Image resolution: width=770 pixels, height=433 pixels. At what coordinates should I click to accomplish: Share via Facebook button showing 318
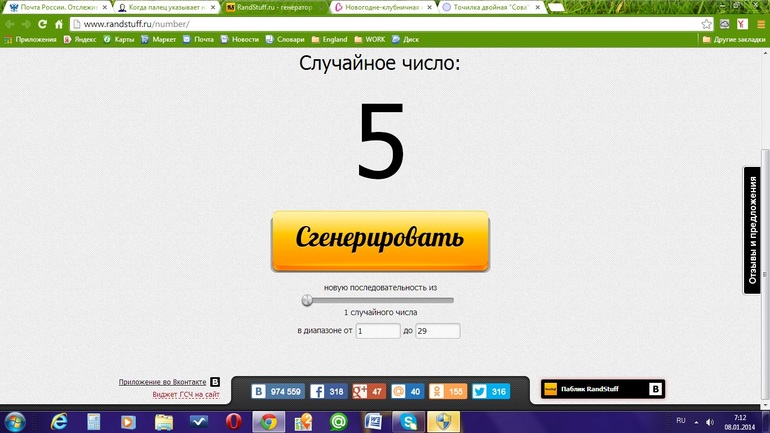pos(329,391)
